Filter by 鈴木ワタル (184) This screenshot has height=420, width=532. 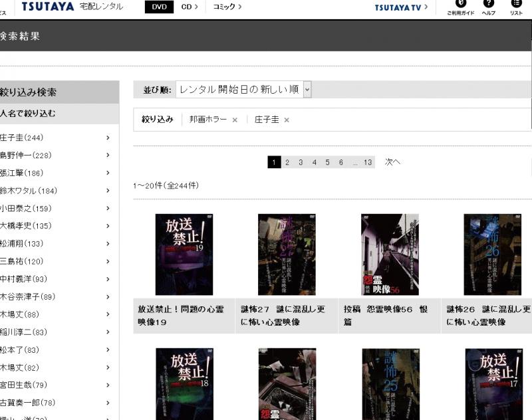point(55,191)
